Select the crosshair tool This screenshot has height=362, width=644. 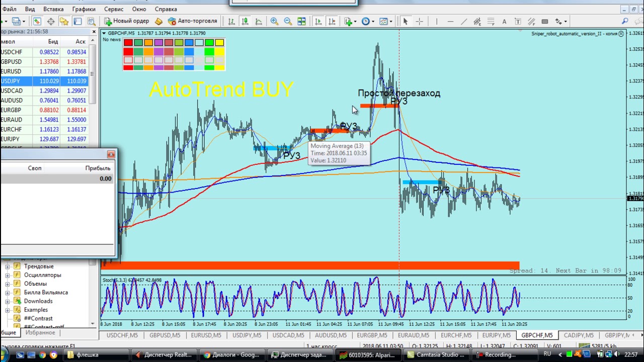point(419,21)
